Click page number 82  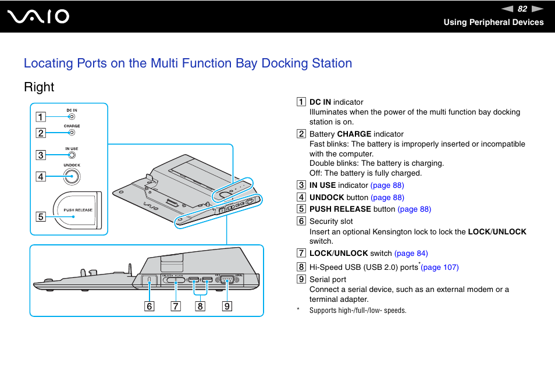click(x=522, y=9)
